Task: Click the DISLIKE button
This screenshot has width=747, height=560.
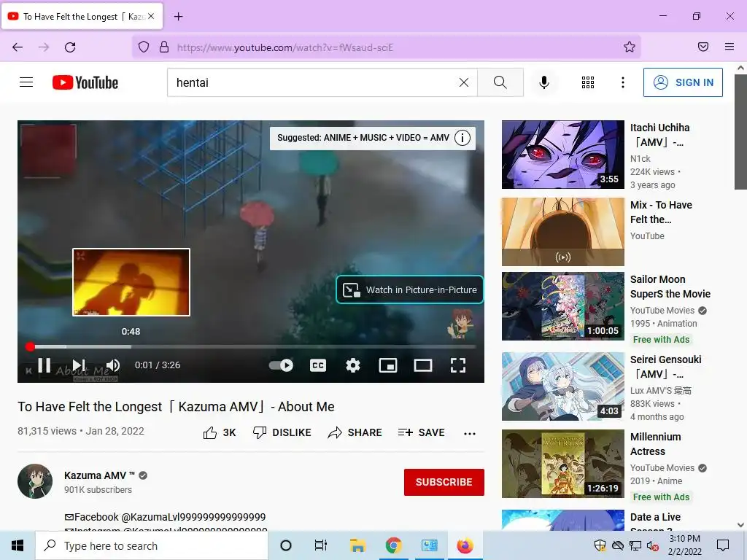Action: click(282, 432)
